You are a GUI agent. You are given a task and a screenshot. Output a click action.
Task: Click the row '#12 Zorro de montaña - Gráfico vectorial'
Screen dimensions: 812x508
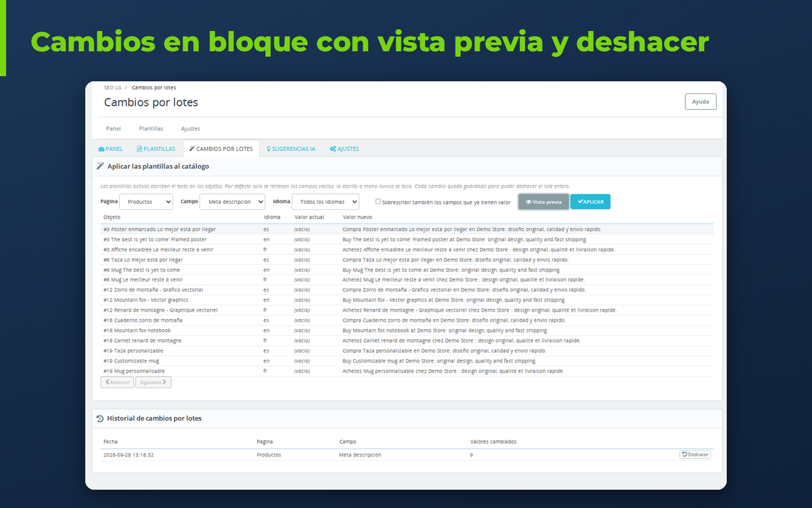click(x=407, y=290)
